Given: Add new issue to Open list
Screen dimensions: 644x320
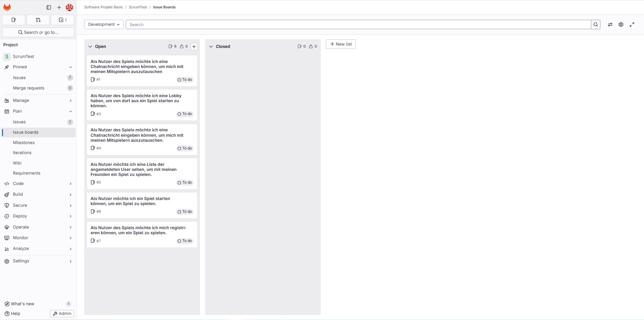Looking at the screenshot, I should click(x=194, y=47).
